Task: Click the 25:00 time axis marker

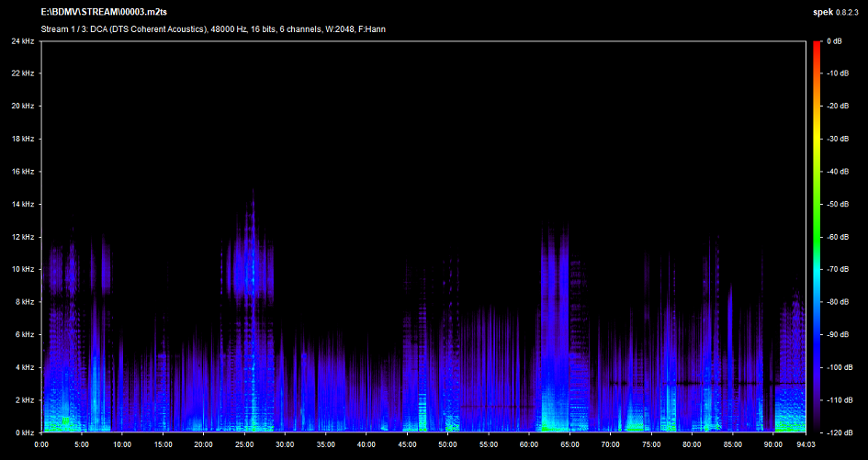Action: click(244, 444)
